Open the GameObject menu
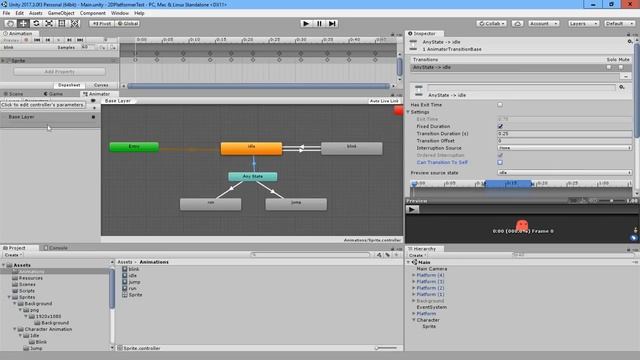Screen dimensions: 640x360 [61, 13]
